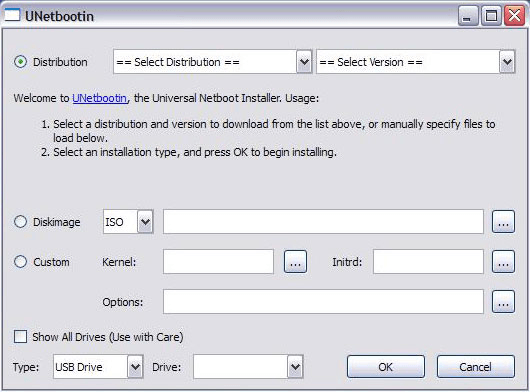The width and height of the screenshot is (530, 392).
Task: Focus the Initrd input field
Action: coord(428,262)
